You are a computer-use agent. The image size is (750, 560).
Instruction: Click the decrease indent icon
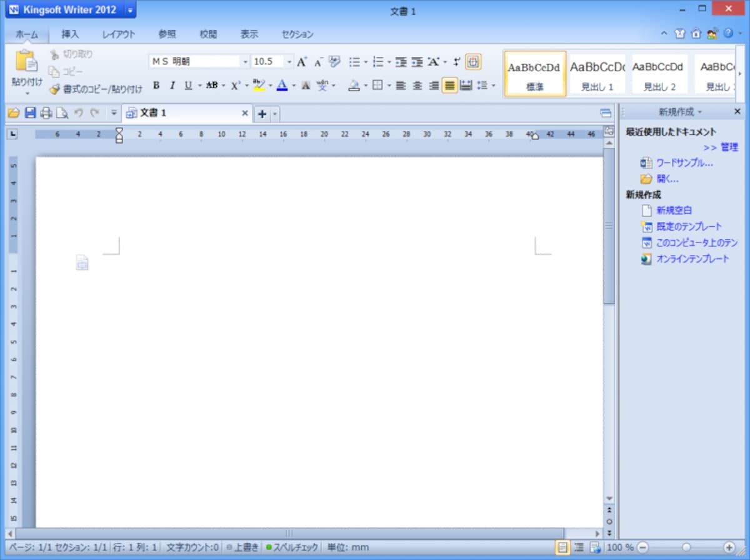pyautogui.click(x=401, y=62)
